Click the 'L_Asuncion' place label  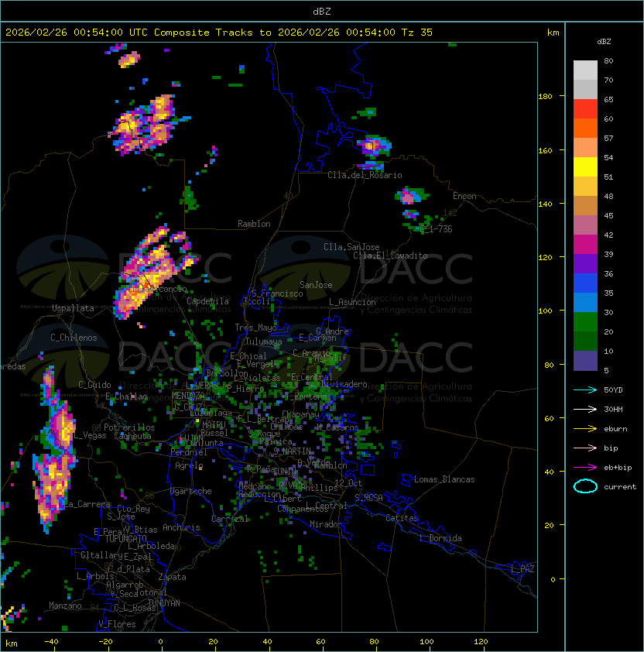pos(352,302)
